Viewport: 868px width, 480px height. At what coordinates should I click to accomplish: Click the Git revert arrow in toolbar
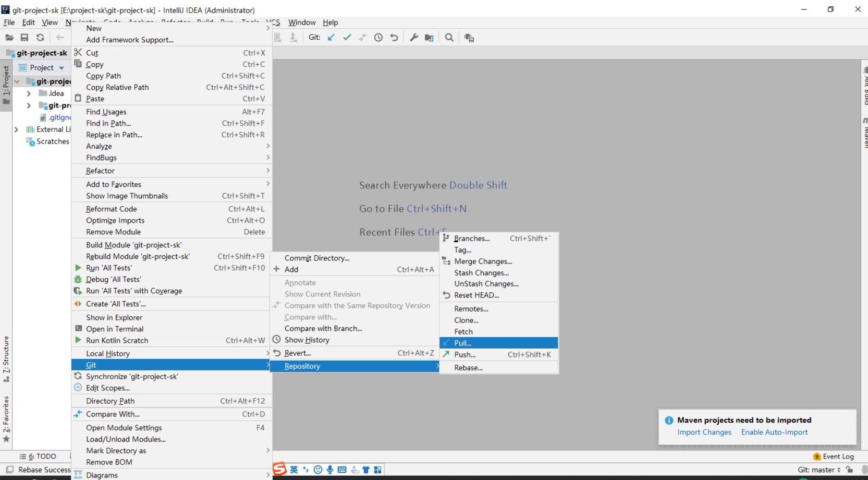pos(394,38)
